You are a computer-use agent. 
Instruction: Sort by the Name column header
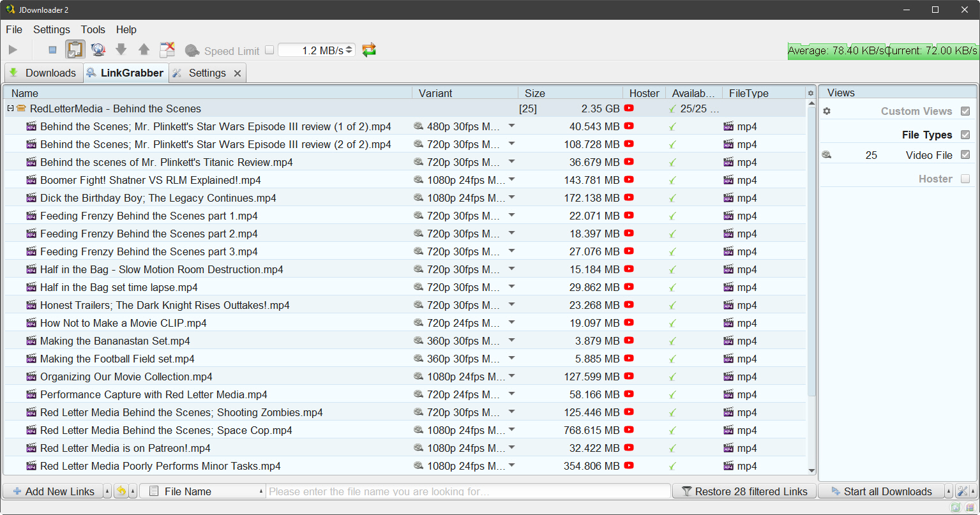[208, 93]
